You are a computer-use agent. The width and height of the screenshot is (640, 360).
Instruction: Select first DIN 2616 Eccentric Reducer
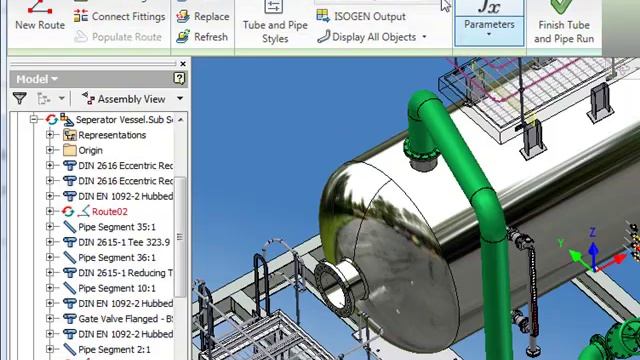coord(125,165)
